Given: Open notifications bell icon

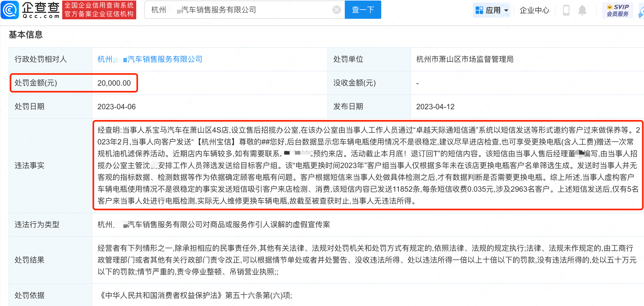Looking at the screenshot, I should coord(582,10).
